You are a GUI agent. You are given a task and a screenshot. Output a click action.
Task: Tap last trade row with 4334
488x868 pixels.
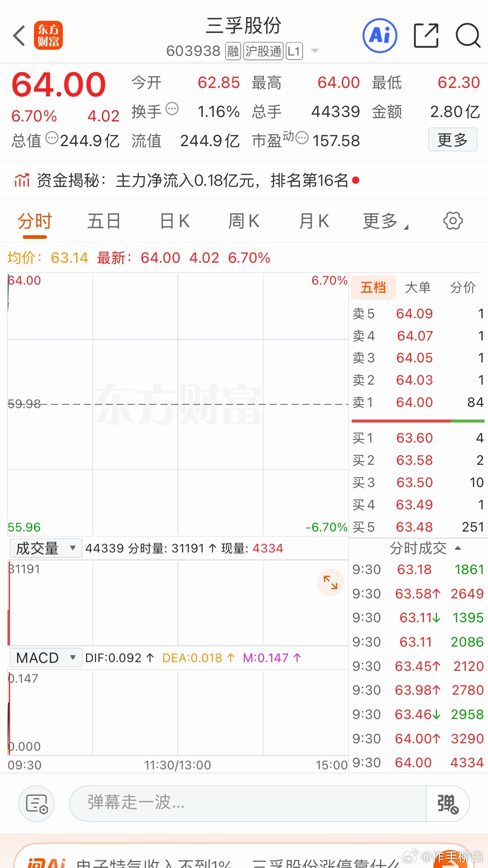[418, 763]
